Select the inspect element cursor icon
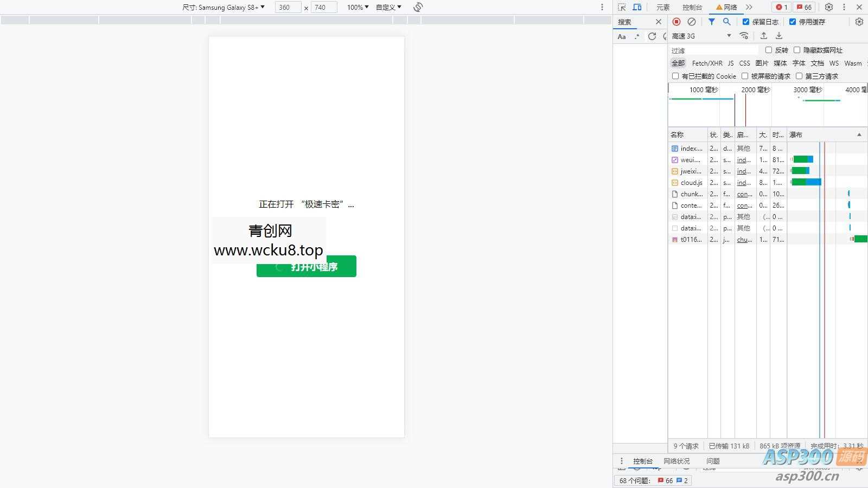Viewport: 868px width, 488px height. click(x=622, y=7)
